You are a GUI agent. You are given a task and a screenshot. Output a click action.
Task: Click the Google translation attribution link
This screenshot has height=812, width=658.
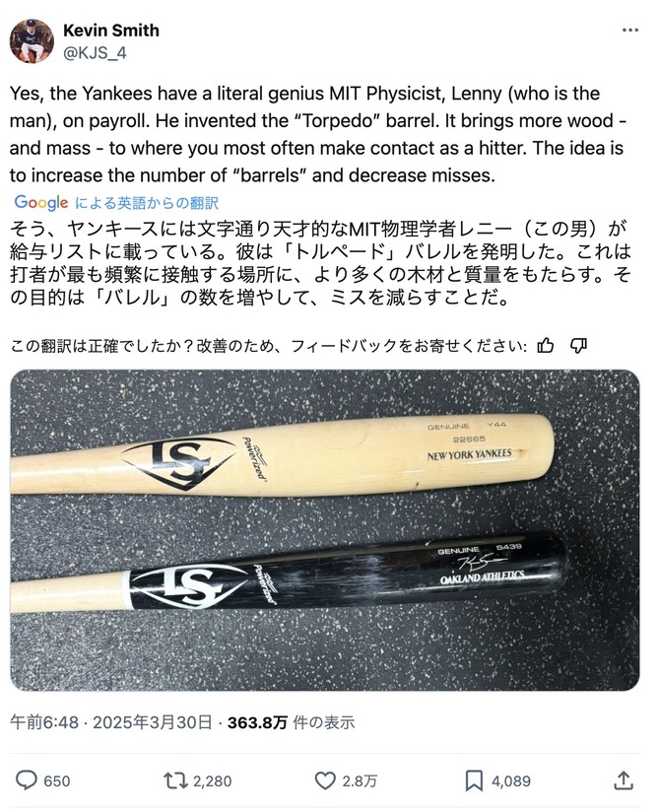[116, 202]
